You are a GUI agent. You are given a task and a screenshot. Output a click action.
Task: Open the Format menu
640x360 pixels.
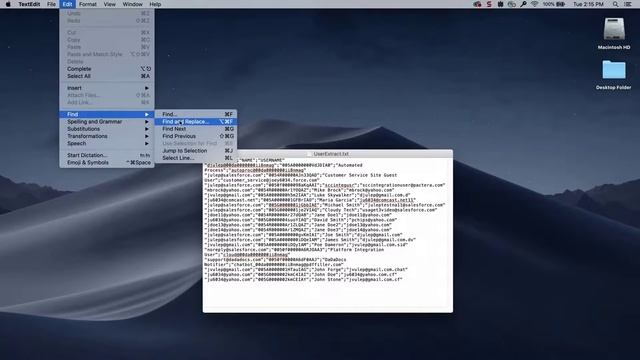click(x=88, y=4)
